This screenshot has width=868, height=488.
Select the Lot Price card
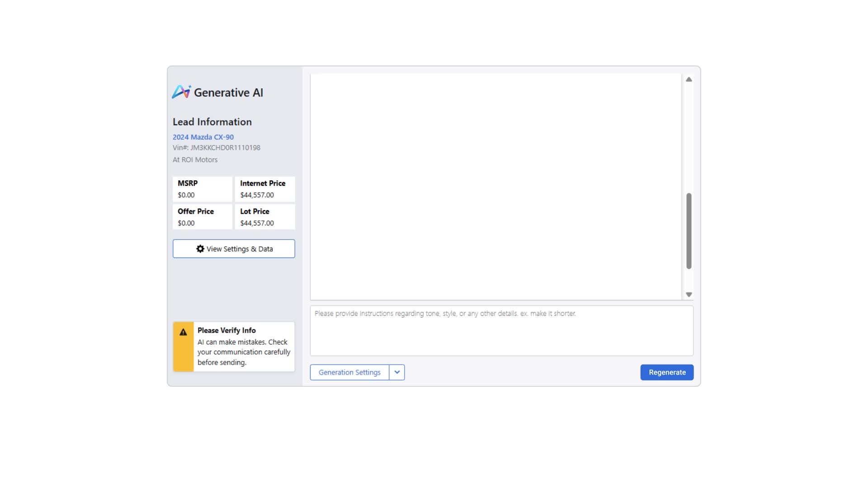pos(264,217)
